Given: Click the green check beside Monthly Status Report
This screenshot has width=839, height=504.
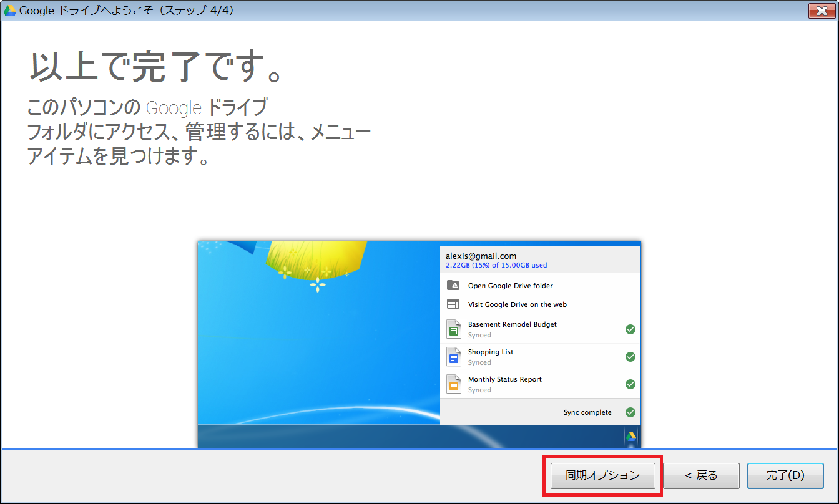Looking at the screenshot, I should tap(630, 384).
